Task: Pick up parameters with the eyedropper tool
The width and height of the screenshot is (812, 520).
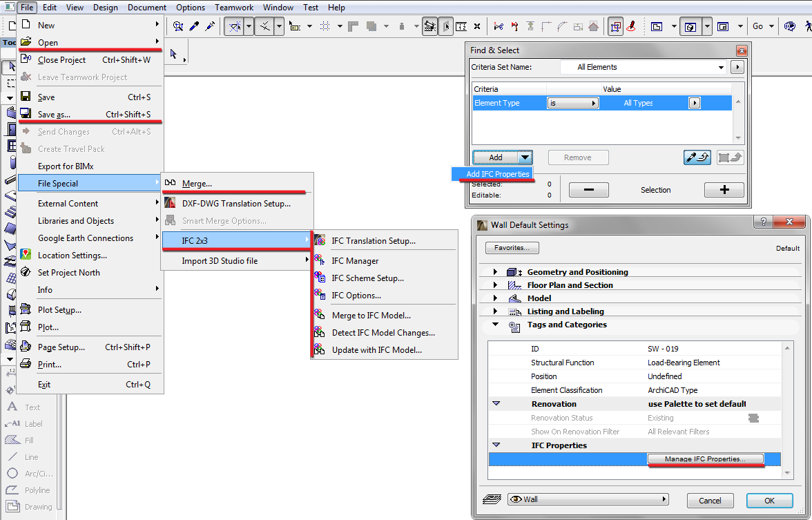Action: [x=194, y=26]
